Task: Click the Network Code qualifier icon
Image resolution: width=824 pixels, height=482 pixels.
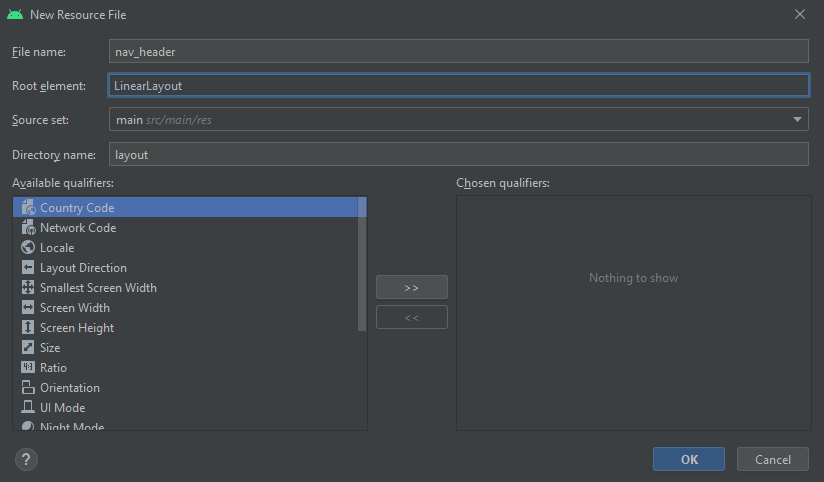Action: point(28,228)
